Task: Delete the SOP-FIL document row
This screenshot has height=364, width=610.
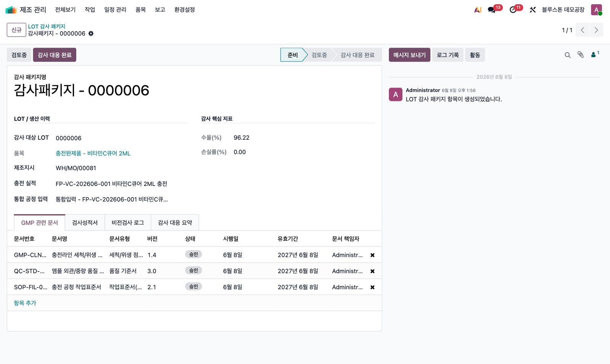Action: click(372, 287)
